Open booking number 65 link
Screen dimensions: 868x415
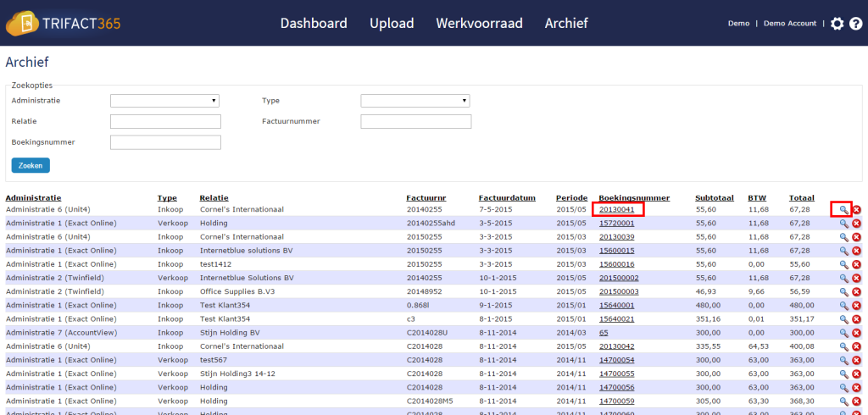pos(604,333)
